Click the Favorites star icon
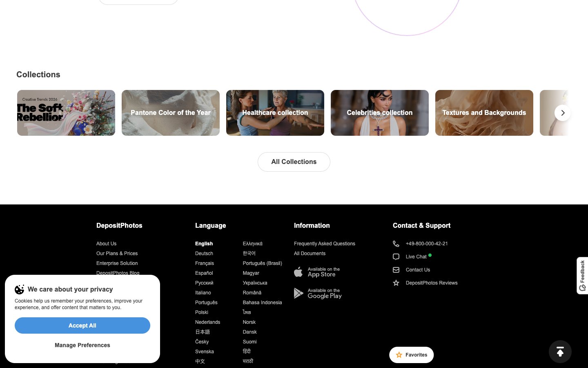Image resolution: width=588 pixels, height=368 pixels. click(x=399, y=355)
